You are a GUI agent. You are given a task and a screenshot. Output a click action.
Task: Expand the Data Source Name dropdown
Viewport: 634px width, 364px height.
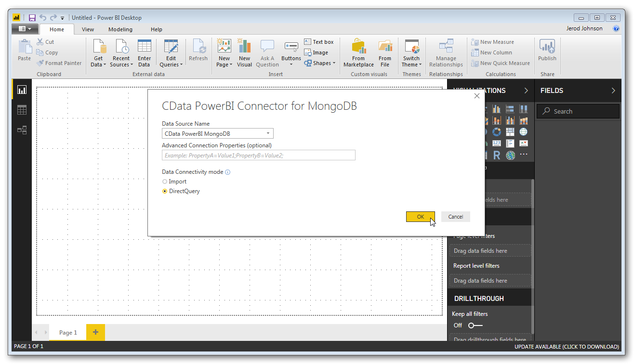(x=268, y=133)
